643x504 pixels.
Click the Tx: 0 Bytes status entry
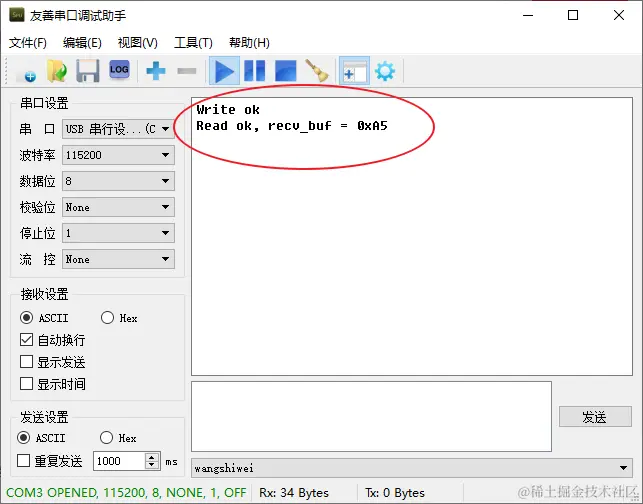[395, 493]
